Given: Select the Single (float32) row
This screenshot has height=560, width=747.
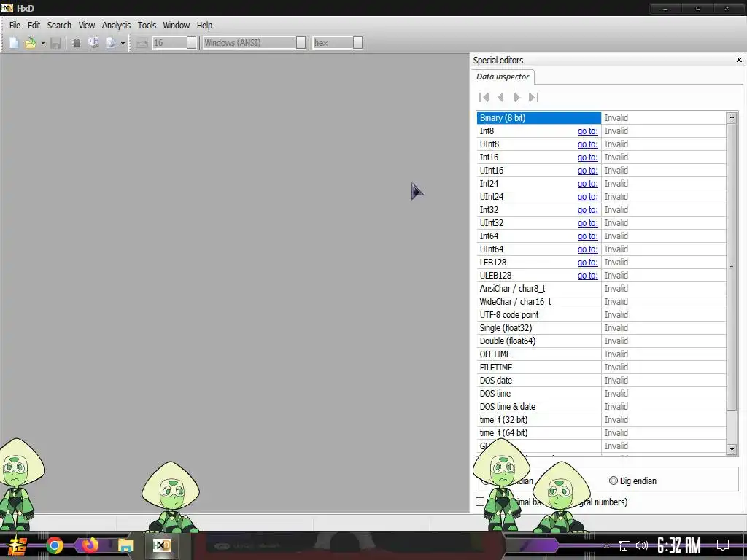Looking at the screenshot, I should (x=601, y=327).
